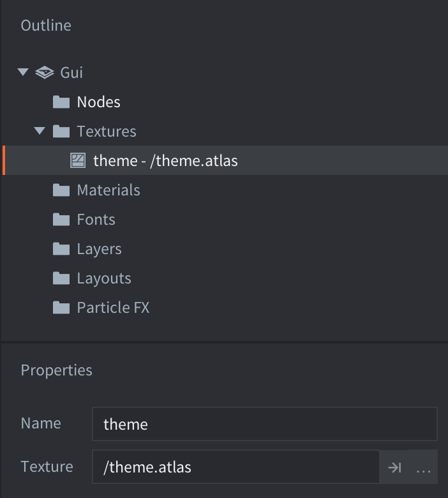
Task: Click the Layers folder icon
Action: coord(61,249)
